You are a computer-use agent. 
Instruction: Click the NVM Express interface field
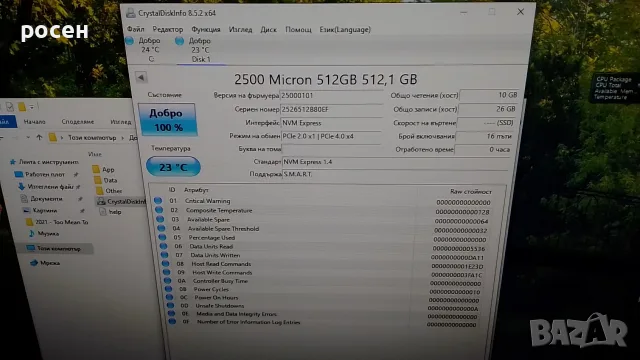coord(331,123)
